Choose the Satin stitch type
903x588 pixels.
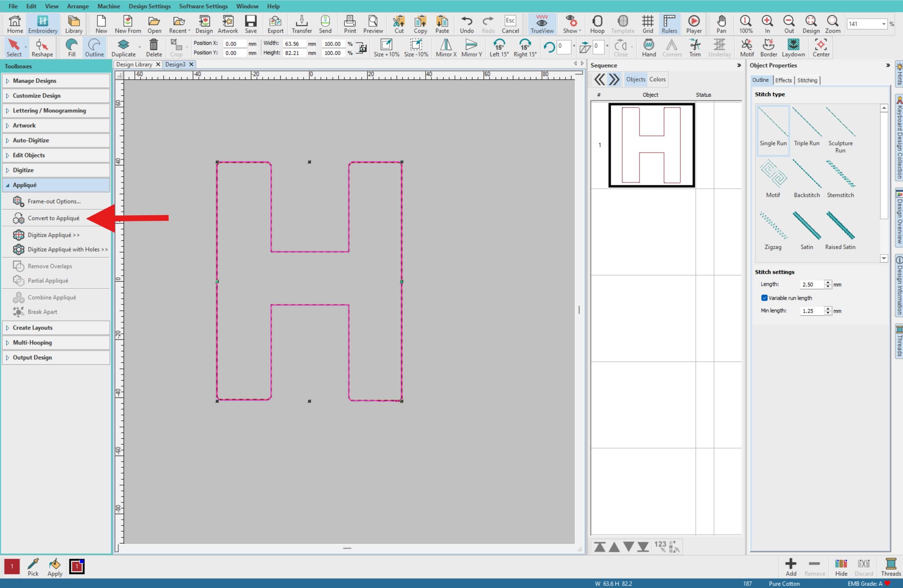807,230
